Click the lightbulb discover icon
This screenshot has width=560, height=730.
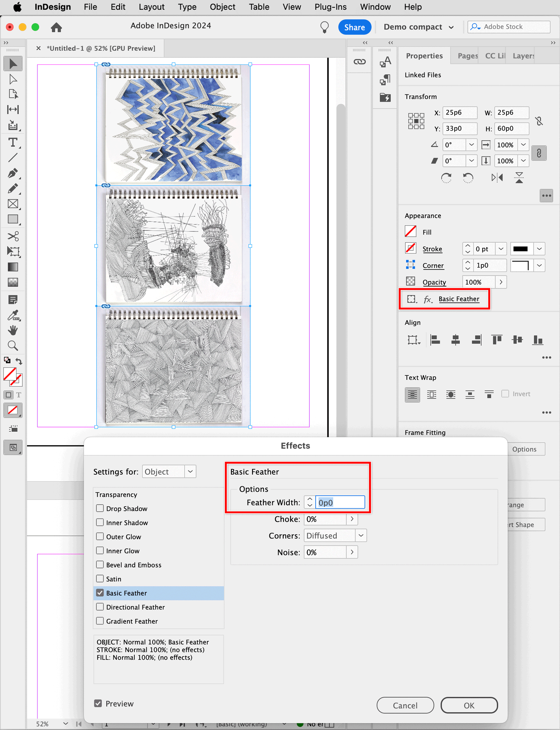click(x=324, y=27)
